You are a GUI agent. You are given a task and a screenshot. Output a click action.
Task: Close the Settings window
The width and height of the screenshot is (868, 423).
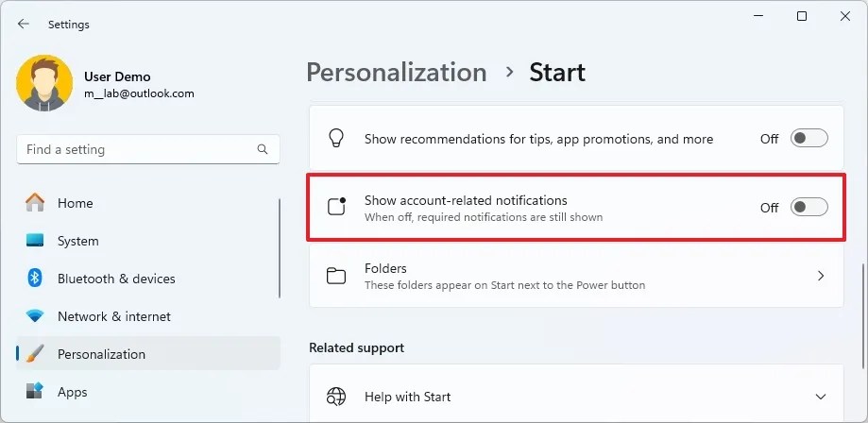(x=845, y=16)
